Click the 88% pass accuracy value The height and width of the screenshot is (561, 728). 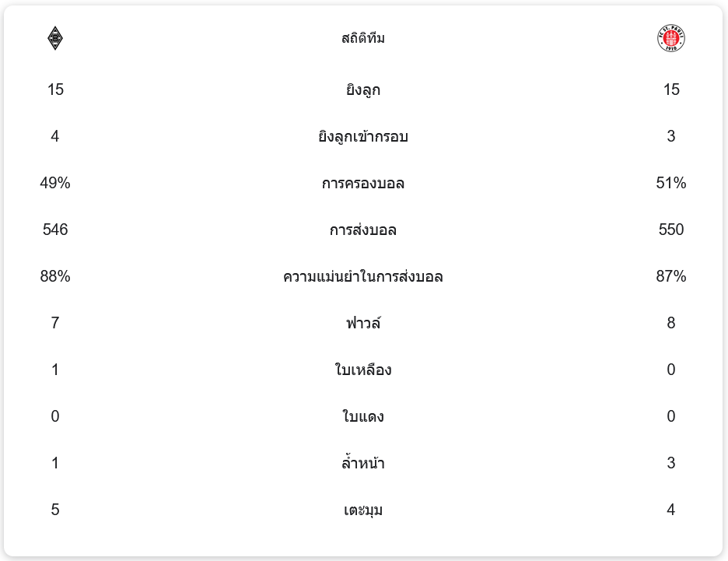[55, 276]
